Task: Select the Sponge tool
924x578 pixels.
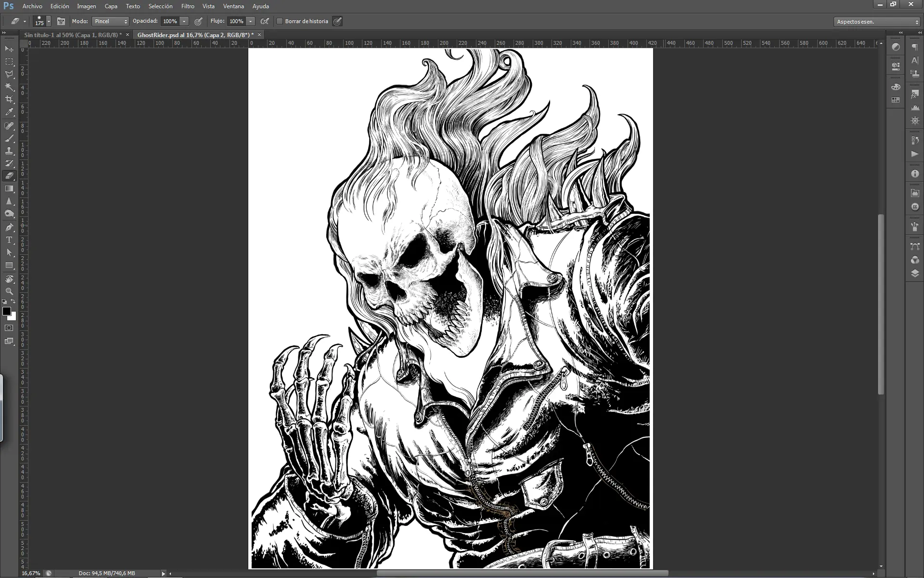Action: pos(9,213)
